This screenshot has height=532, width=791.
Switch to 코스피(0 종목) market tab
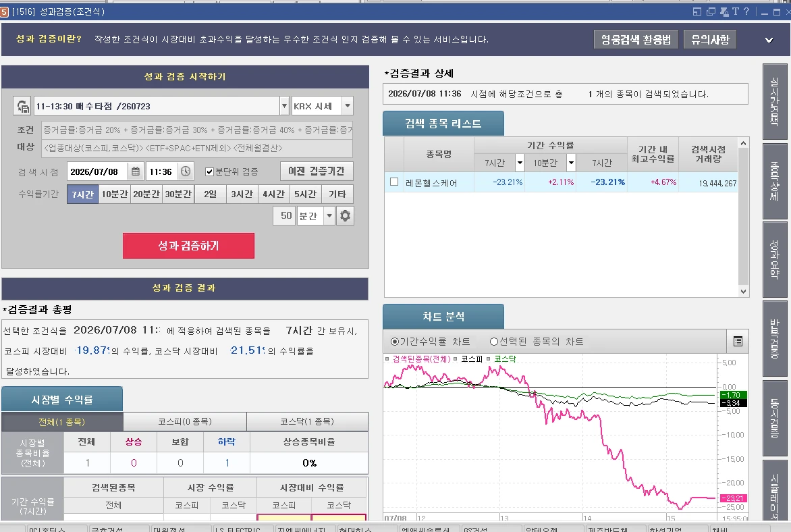coord(185,421)
